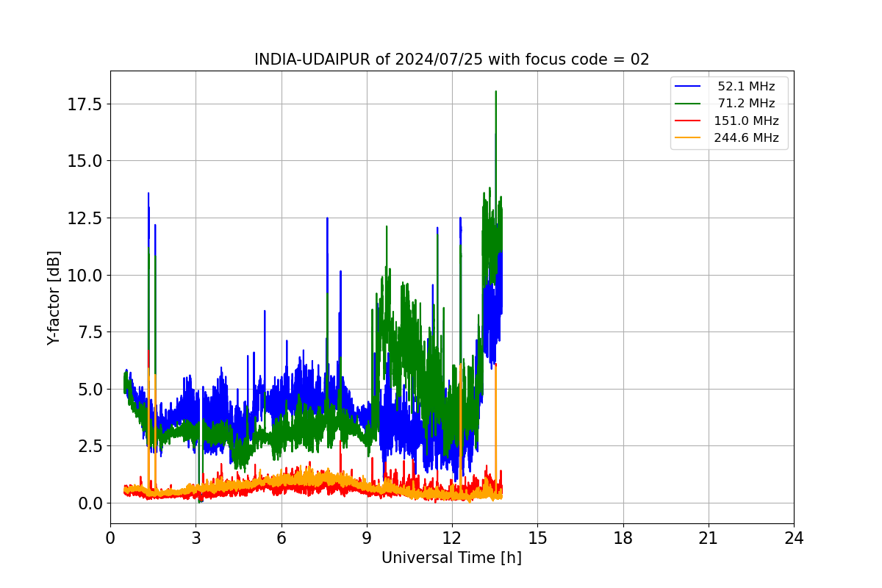
Task: Click the tallest green peak near 13.5 h
Action: (496, 93)
